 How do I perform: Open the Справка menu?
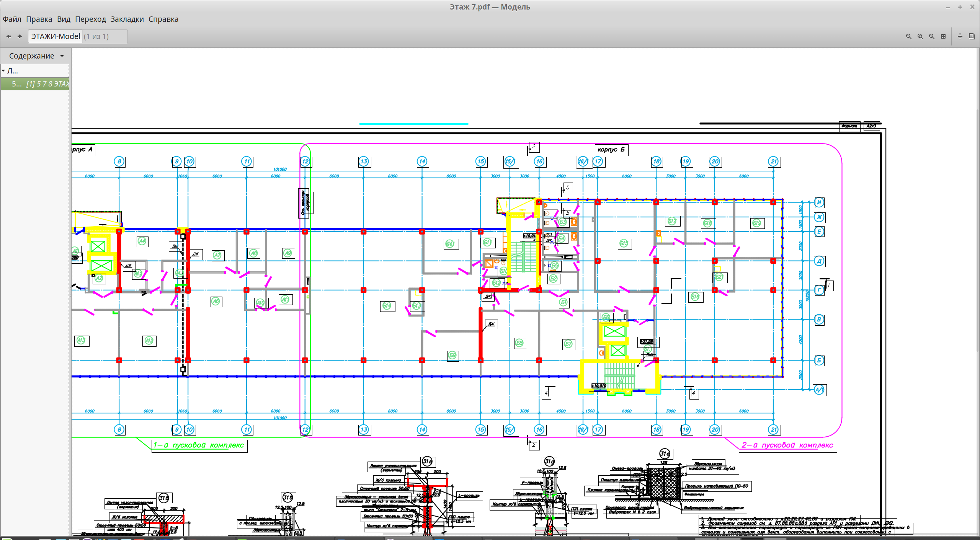coord(163,19)
